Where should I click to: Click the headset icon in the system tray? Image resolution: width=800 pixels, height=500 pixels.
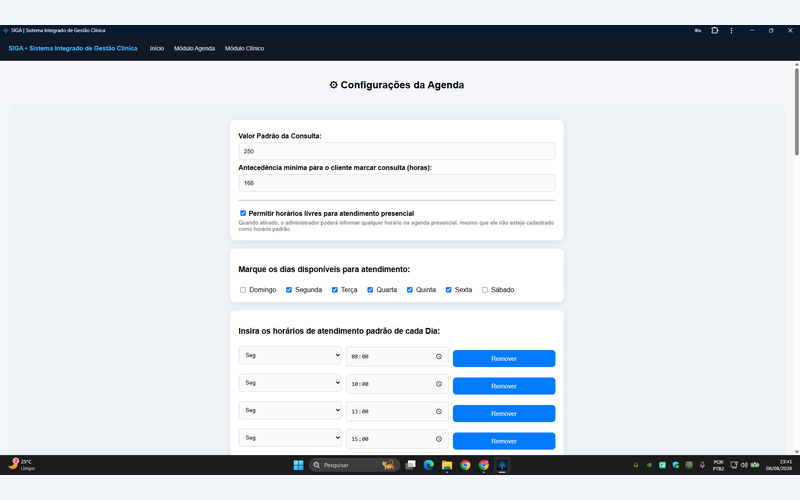(x=636, y=465)
